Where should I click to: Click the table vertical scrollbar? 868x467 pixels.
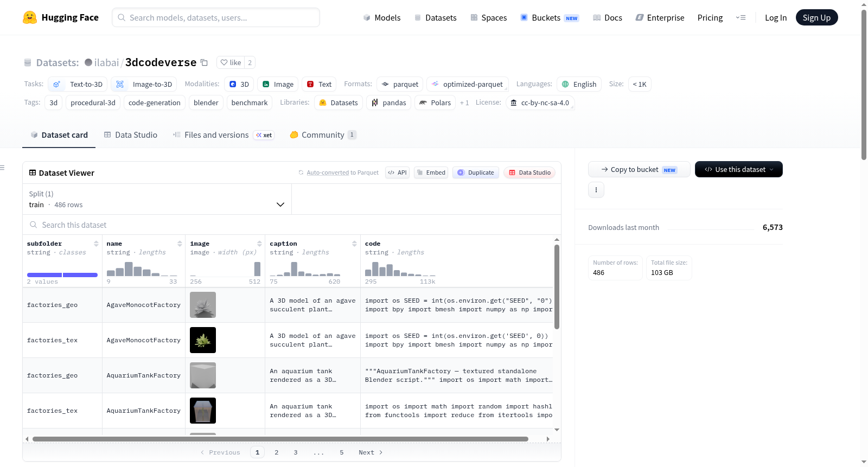pyautogui.click(x=557, y=286)
